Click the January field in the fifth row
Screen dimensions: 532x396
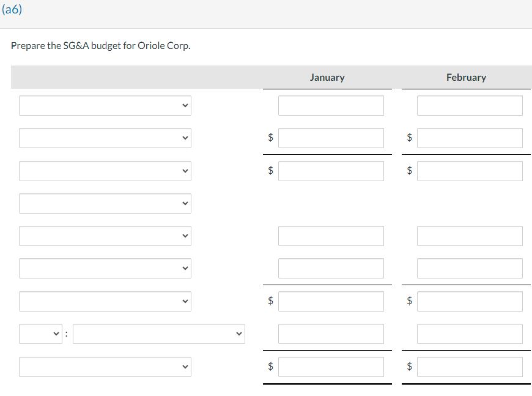(x=331, y=236)
